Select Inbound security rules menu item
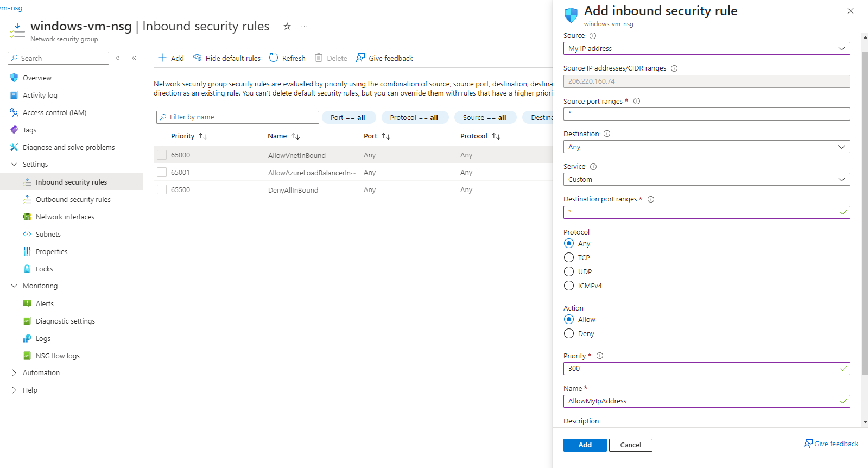868x468 pixels. [71, 182]
